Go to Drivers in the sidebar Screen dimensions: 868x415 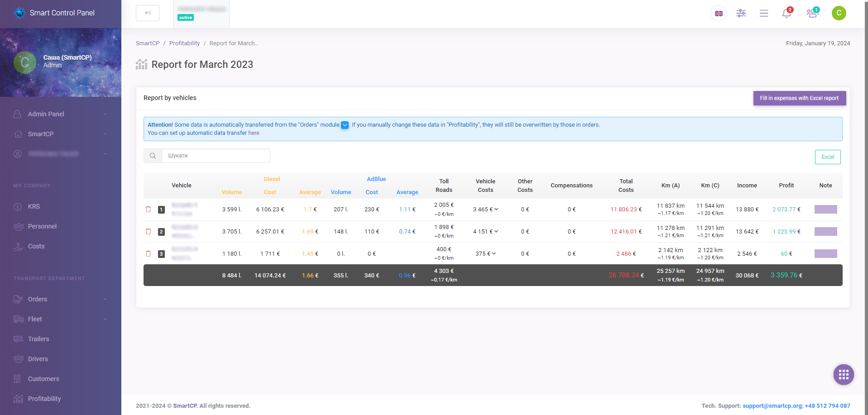tap(38, 359)
